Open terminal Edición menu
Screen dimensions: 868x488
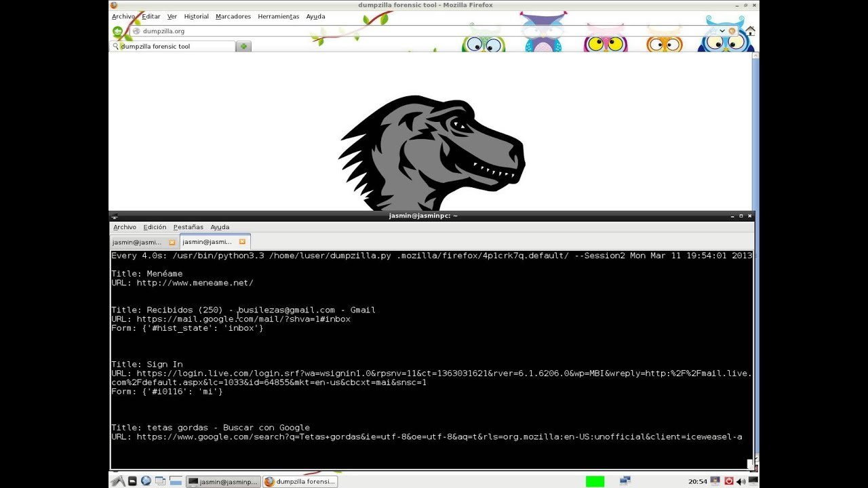pos(155,227)
